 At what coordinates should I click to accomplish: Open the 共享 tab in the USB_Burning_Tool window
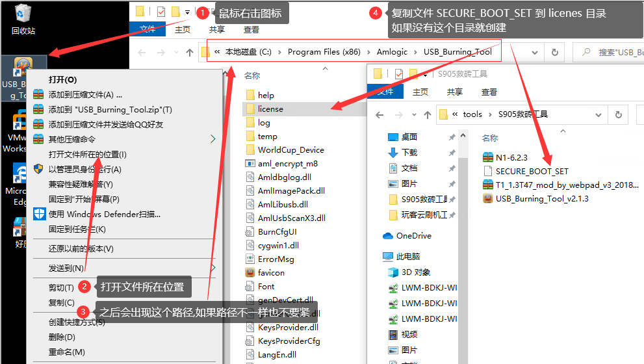click(216, 30)
